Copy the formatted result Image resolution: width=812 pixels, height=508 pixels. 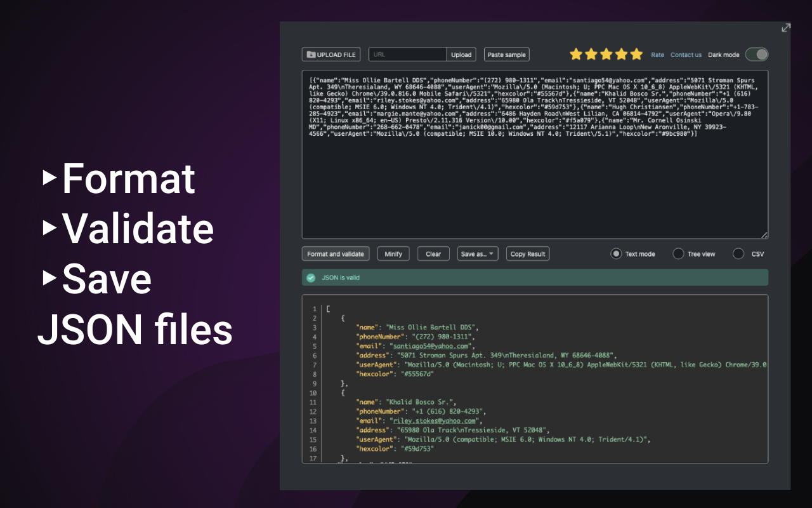coord(527,253)
